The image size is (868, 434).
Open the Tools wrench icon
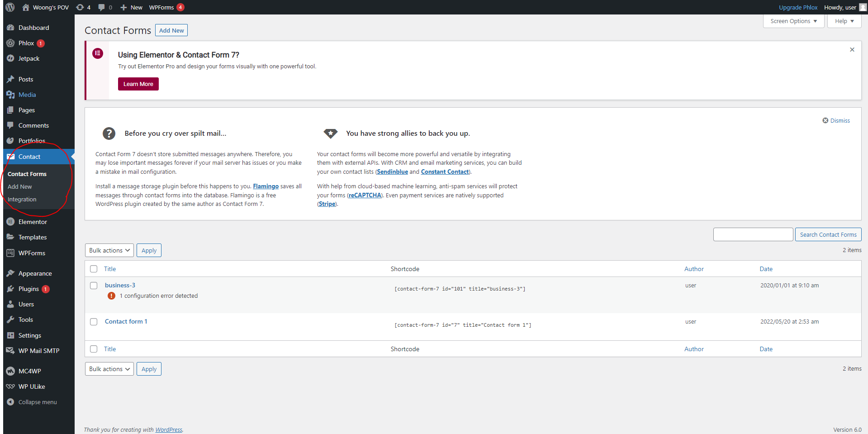[10, 320]
